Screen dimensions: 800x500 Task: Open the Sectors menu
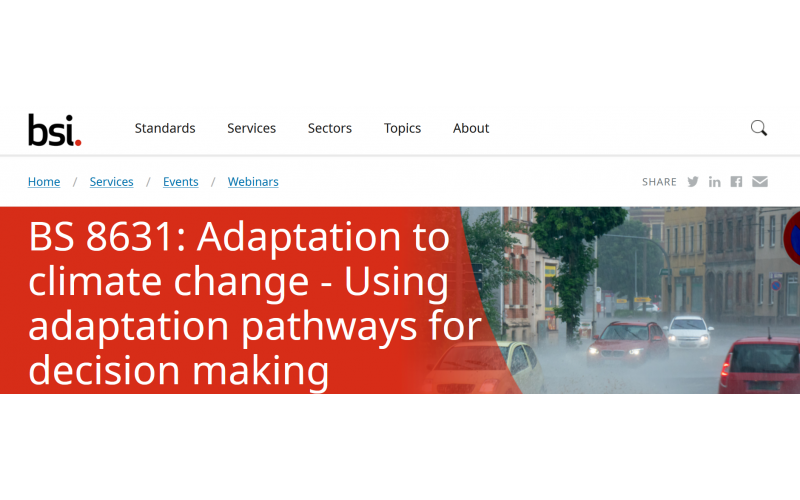coord(330,128)
